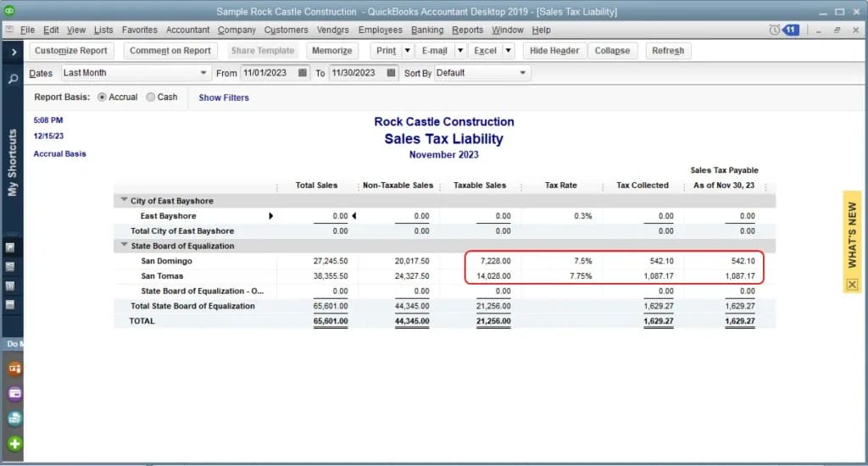This screenshot has width=868, height=466.
Task: Select Accrual report basis
Action: pos(102,97)
